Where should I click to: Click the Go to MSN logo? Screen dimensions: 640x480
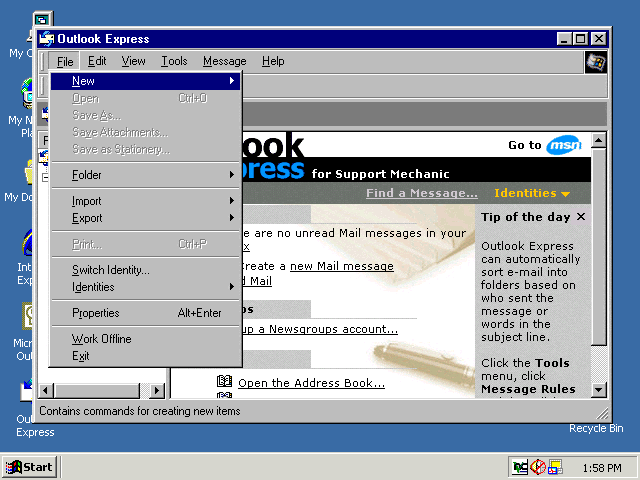[564, 145]
